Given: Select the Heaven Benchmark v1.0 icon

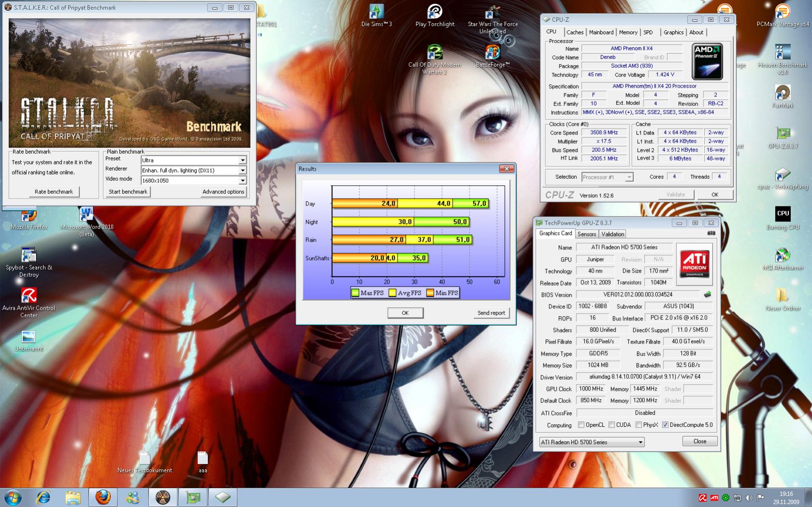Looking at the screenshot, I should pyautogui.click(x=782, y=59).
